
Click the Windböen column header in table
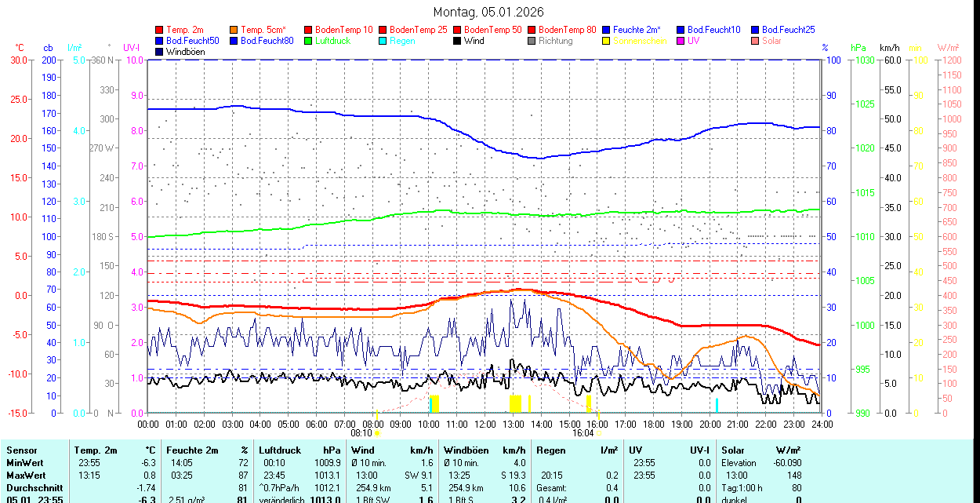click(x=466, y=450)
